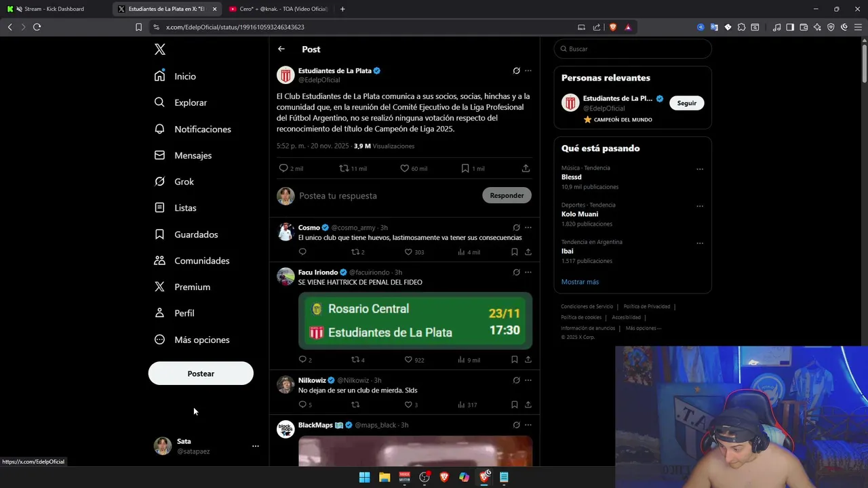View stats on Facu Iriondo's 9 mil views
Image resolution: width=868 pixels, height=488 pixels.
click(469, 360)
